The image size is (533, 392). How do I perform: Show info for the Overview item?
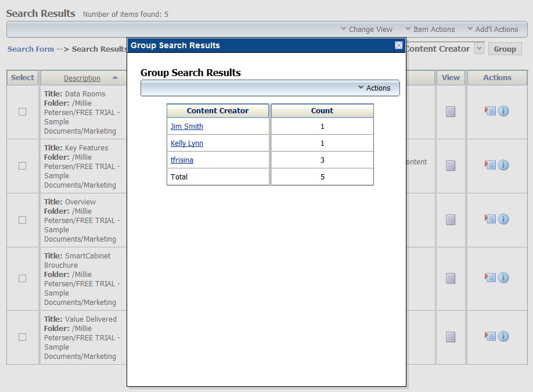503,219
